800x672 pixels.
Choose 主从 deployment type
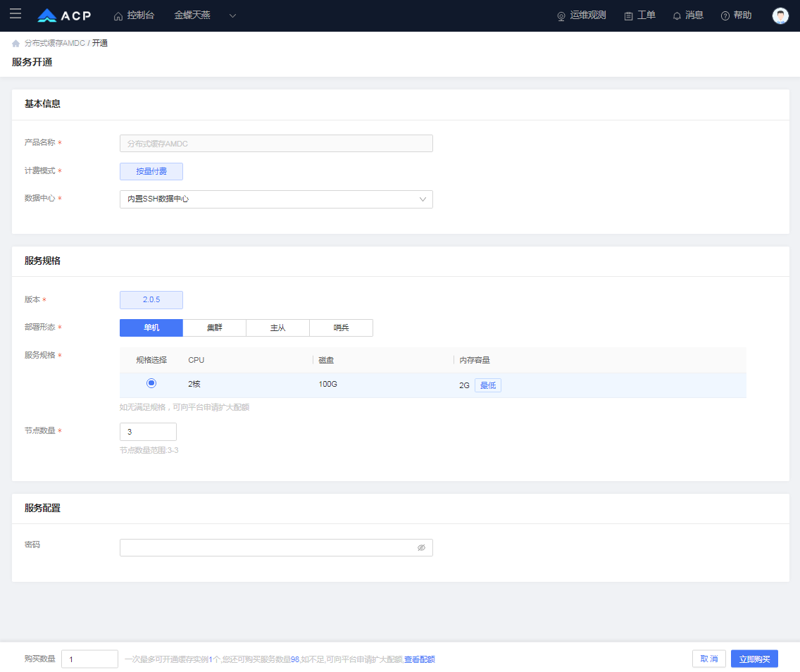(x=277, y=328)
